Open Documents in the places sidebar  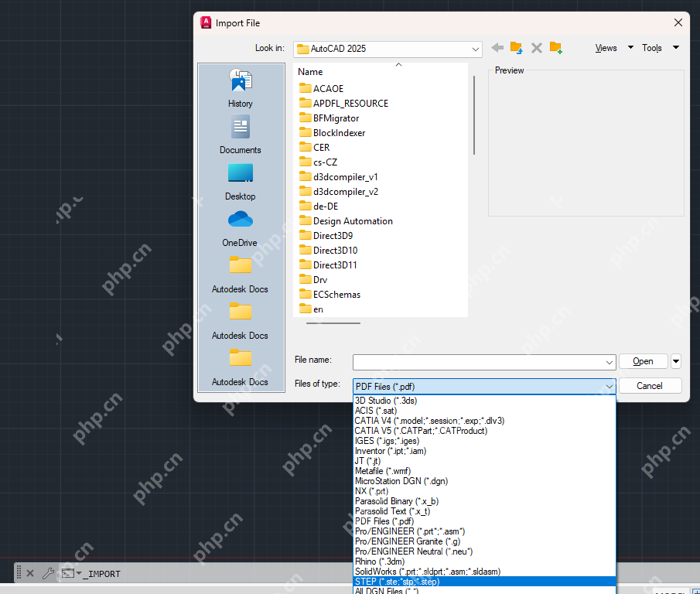(241, 135)
